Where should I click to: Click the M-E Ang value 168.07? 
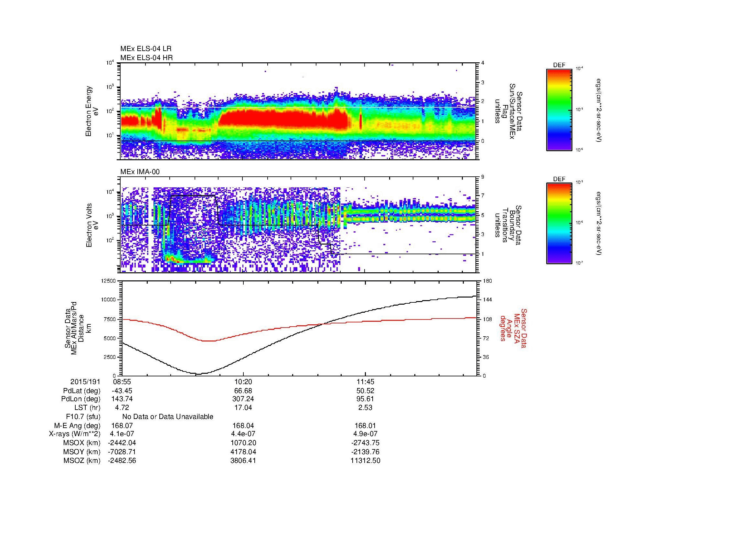pyautogui.click(x=122, y=426)
